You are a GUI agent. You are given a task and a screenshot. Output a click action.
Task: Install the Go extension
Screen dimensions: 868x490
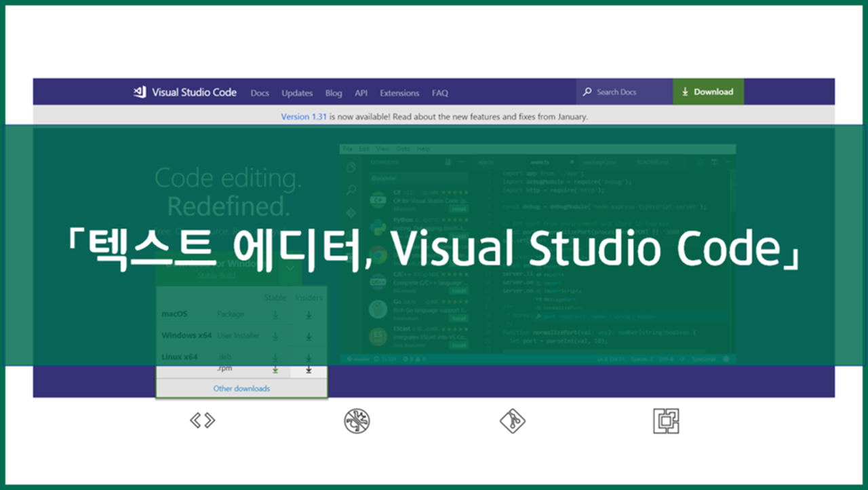[x=459, y=318]
